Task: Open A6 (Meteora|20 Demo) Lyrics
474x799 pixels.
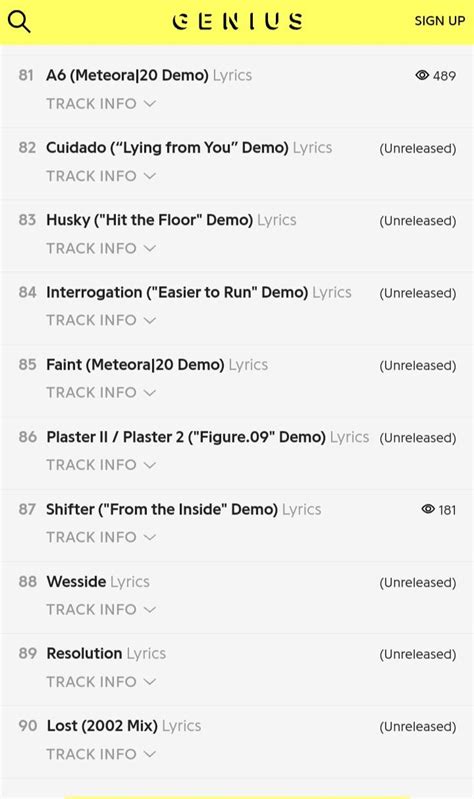Action: (149, 75)
